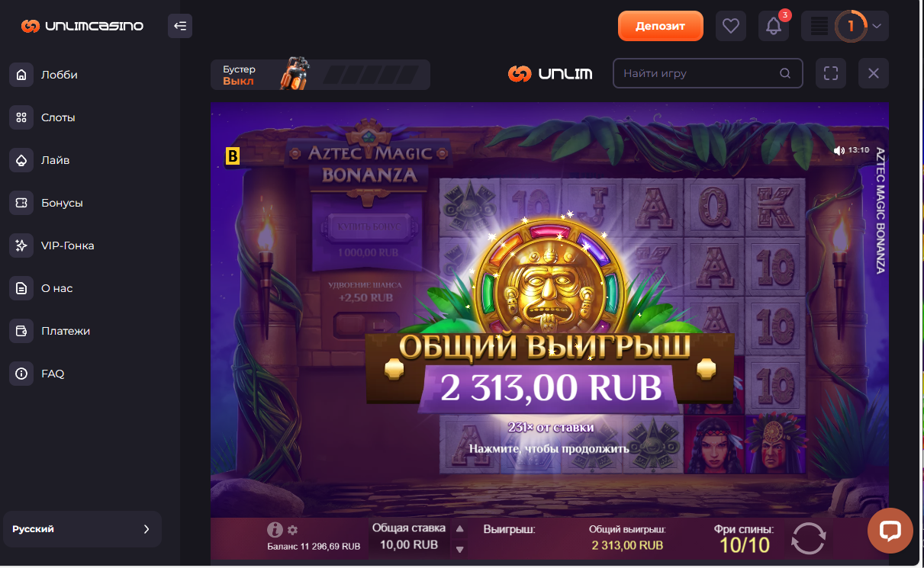Viewport: 924px width, 568px height.
Task: Open game info icon near balance
Action: click(275, 530)
